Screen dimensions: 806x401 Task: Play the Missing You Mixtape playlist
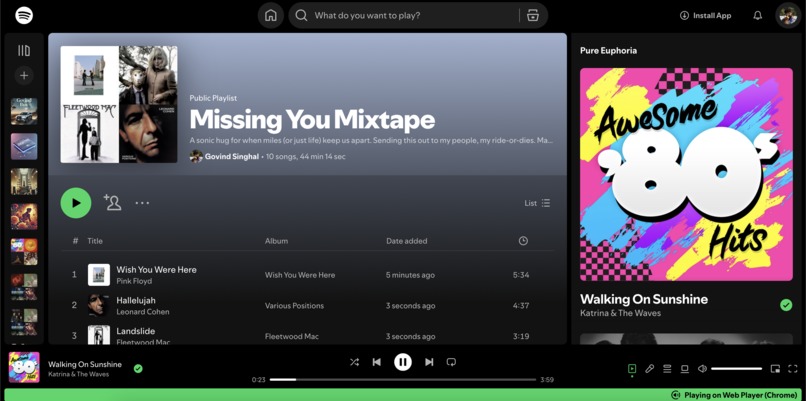[76, 203]
